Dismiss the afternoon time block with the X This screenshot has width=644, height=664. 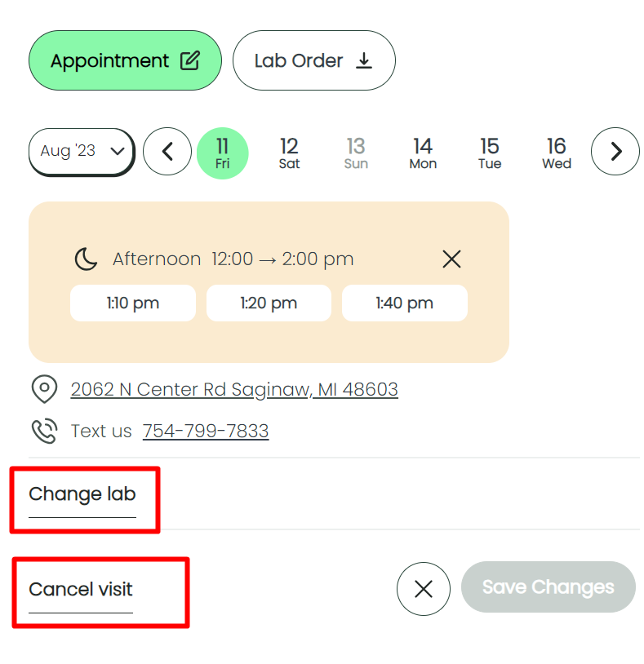[451, 259]
